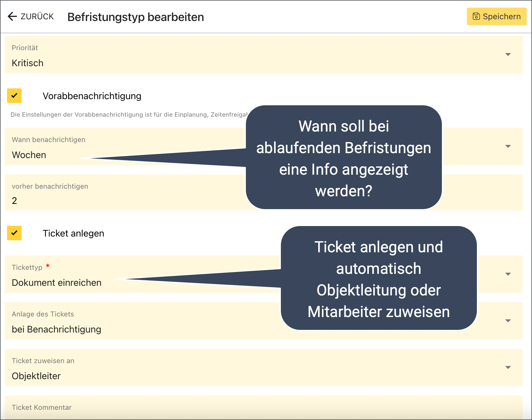Click the Anlage des Tickets dropdown arrow
The image size is (532, 420).
[x=508, y=321]
